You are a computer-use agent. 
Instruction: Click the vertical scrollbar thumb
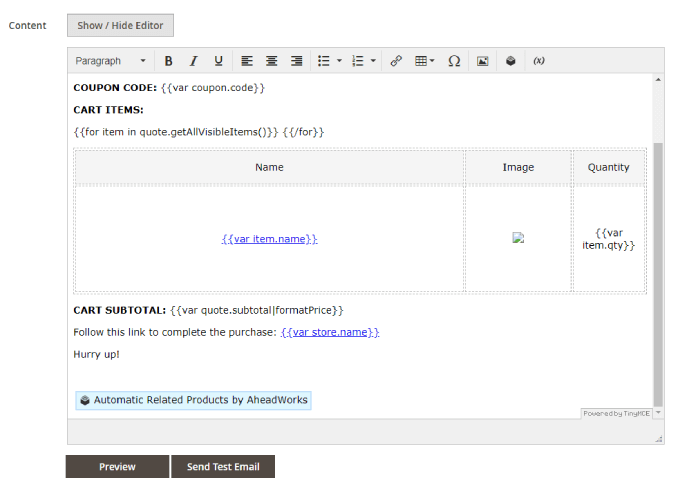[x=658, y=275]
